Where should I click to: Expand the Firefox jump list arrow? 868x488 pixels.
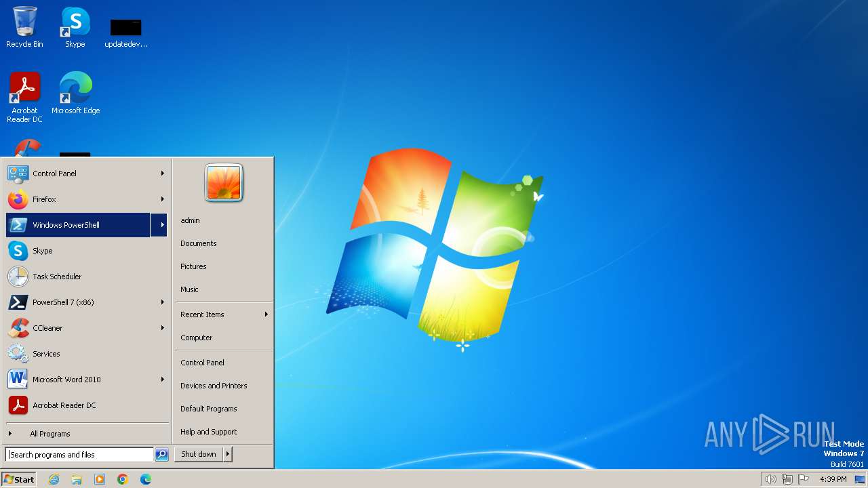[163, 199]
